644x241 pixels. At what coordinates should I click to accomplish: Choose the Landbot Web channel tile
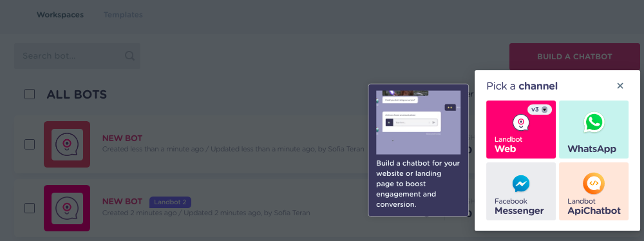[x=521, y=130]
